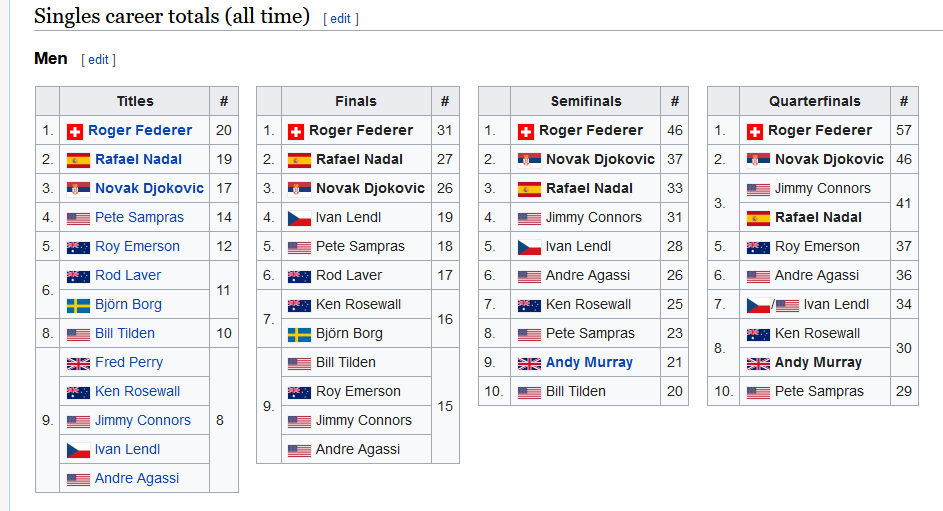Open Pete Sampras link in Titles table
The height and width of the screenshot is (511, 943).
pos(140,217)
